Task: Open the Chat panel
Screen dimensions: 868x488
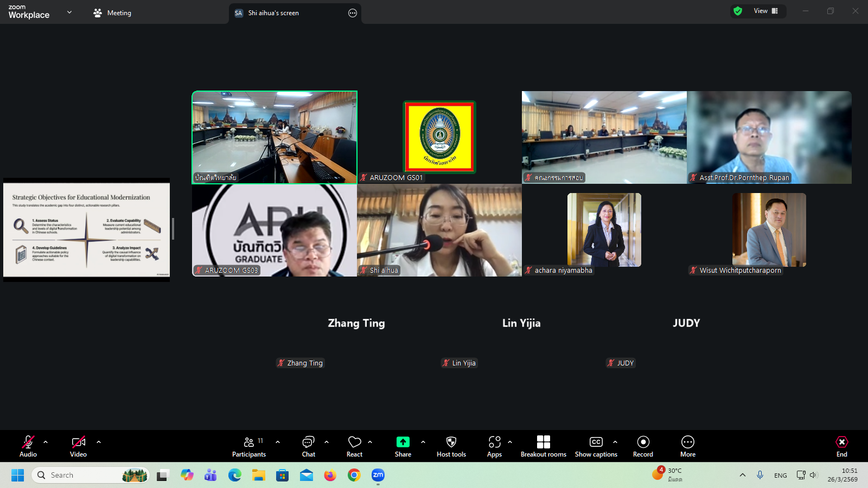Action: click(x=308, y=446)
